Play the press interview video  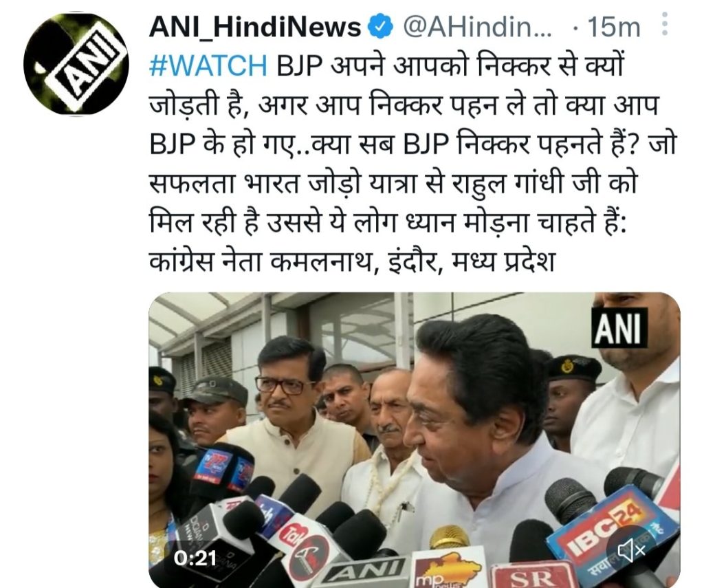point(414,439)
